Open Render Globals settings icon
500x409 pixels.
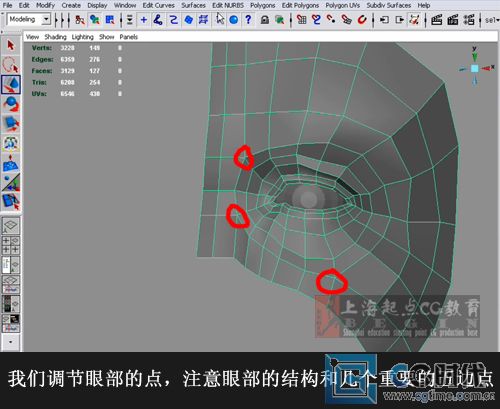click(468, 20)
